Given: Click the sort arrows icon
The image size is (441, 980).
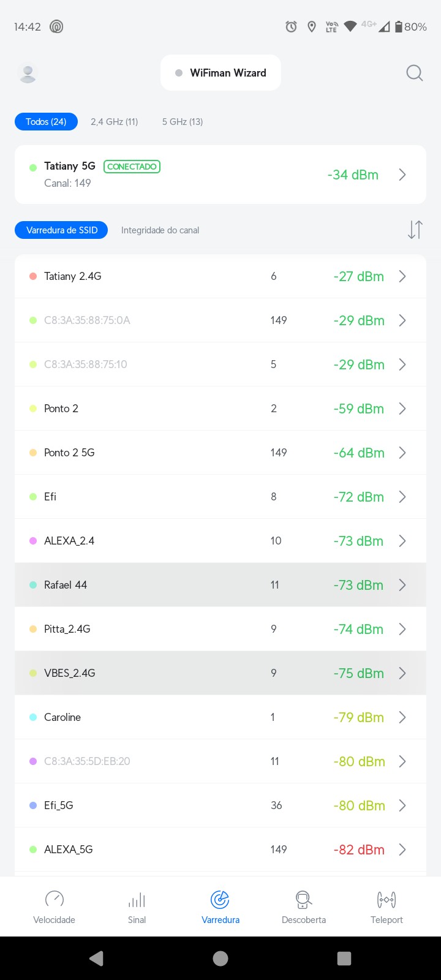Looking at the screenshot, I should (x=415, y=230).
